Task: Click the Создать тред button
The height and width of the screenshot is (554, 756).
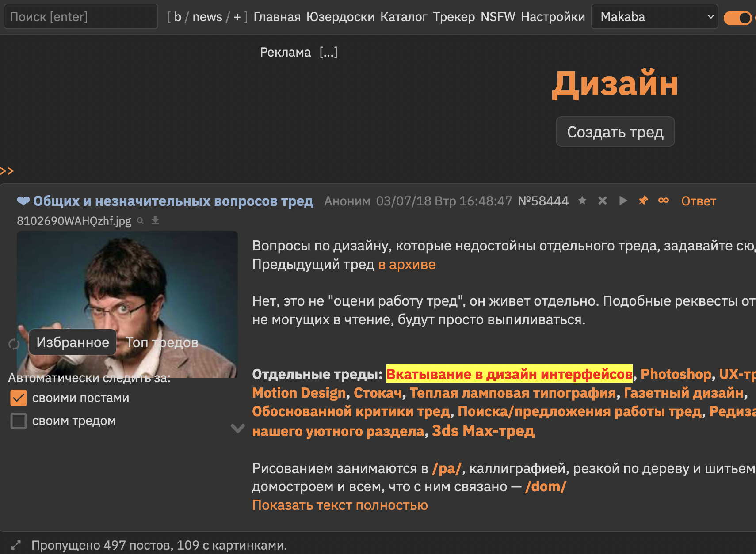Action: pos(615,132)
